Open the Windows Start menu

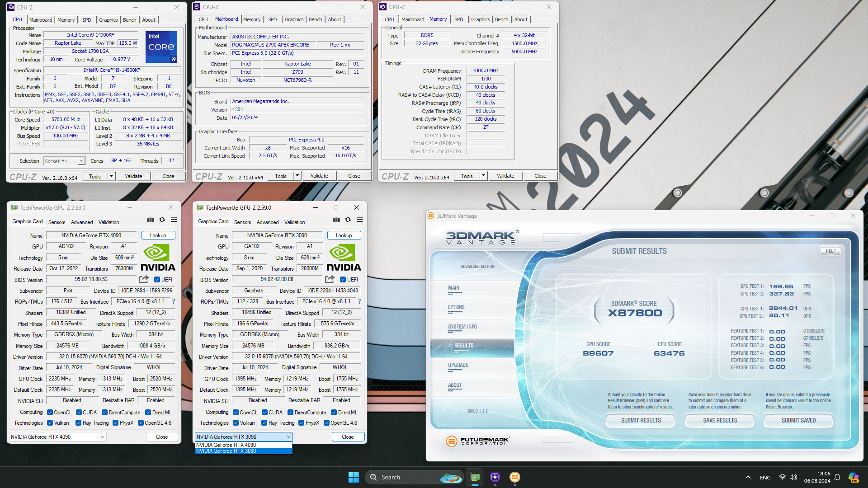354,477
